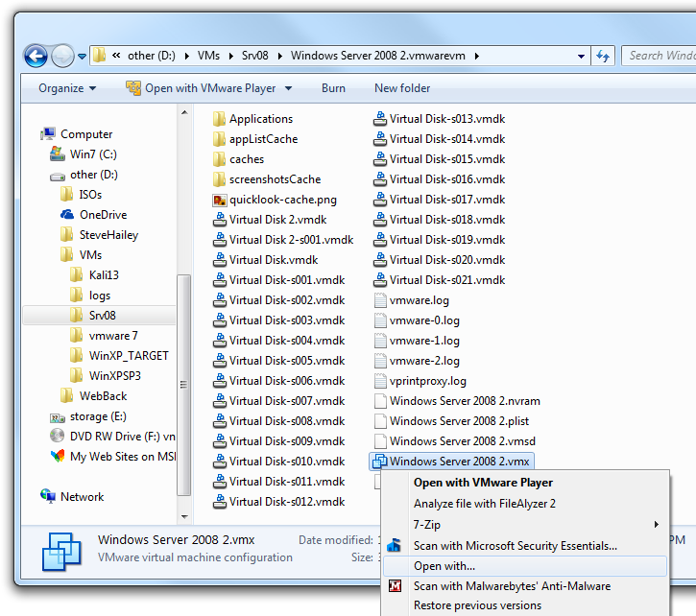Choose Analyze file with FileAlyzer 2

click(484, 504)
